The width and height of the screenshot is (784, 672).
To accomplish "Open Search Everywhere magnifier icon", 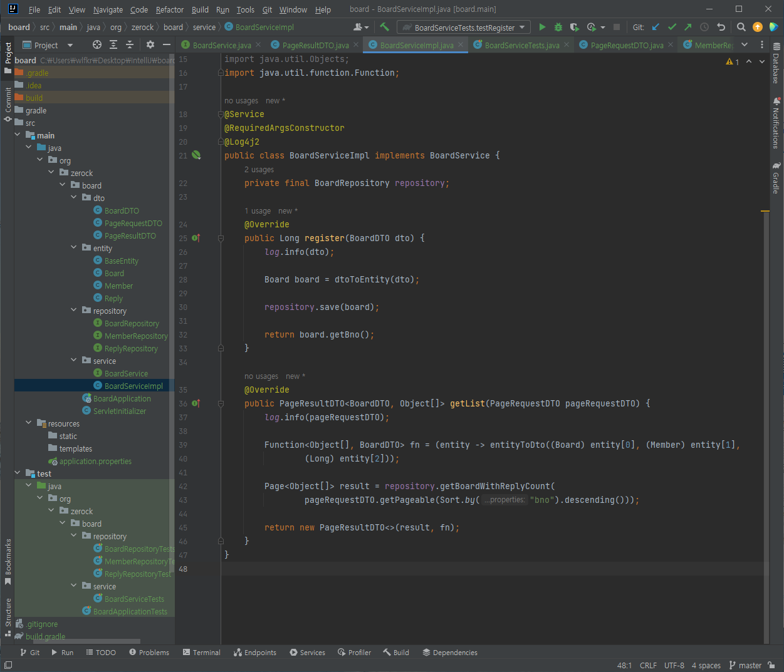I will (741, 27).
